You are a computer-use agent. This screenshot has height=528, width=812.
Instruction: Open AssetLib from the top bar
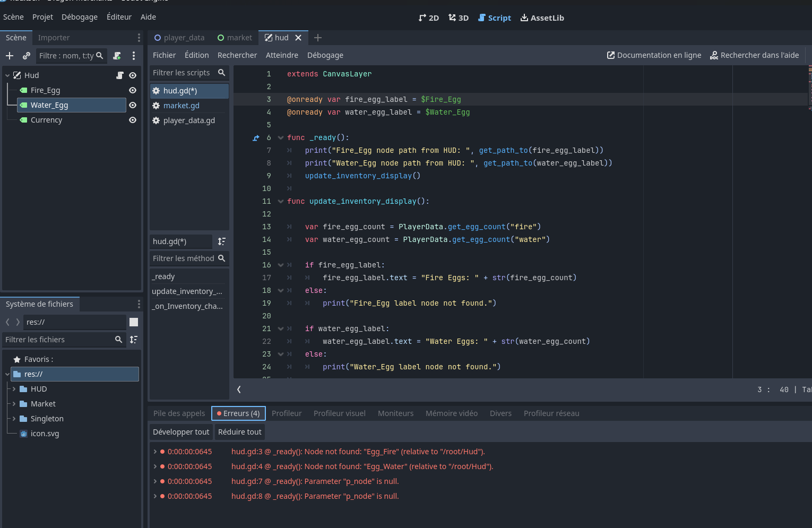point(542,18)
